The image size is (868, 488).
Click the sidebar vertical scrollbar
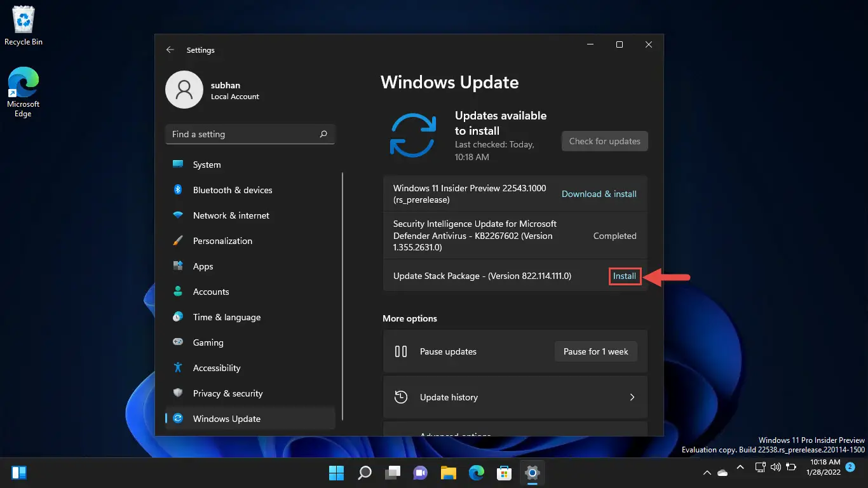click(x=342, y=295)
